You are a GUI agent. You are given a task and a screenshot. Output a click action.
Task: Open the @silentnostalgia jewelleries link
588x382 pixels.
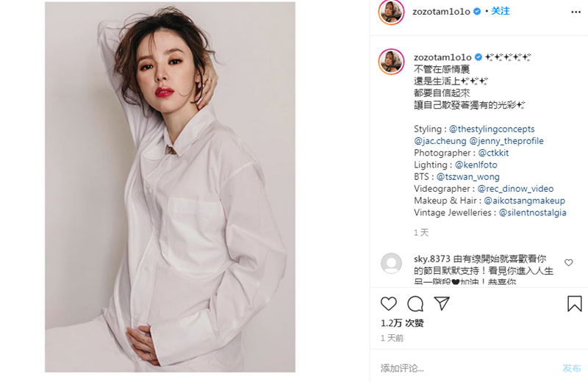(532, 212)
